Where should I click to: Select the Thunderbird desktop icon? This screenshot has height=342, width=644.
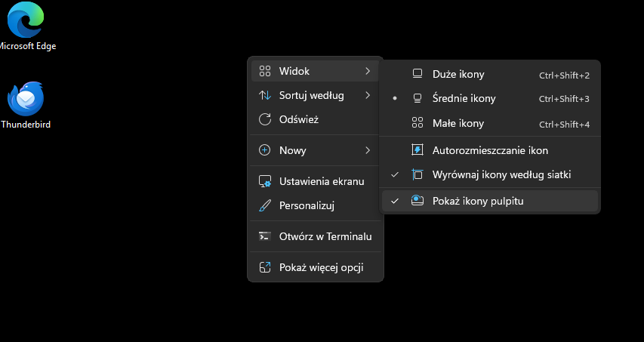tap(26, 100)
